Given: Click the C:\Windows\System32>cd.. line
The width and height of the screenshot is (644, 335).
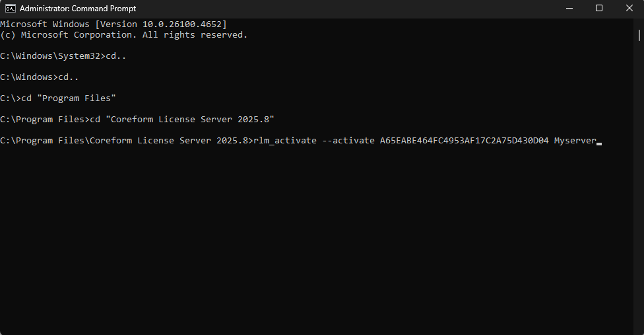Looking at the screenshot, I should [x=63, y=56].
